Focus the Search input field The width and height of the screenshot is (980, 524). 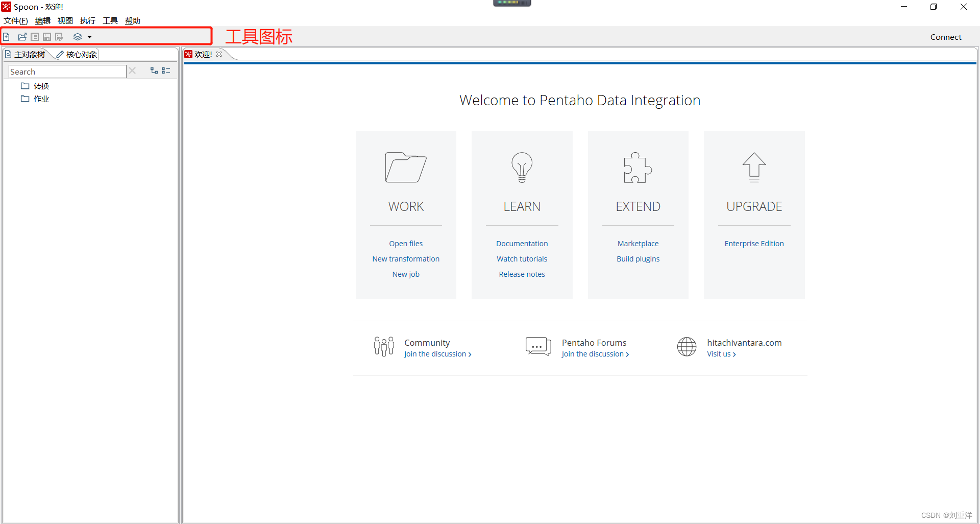click(67, 72)
